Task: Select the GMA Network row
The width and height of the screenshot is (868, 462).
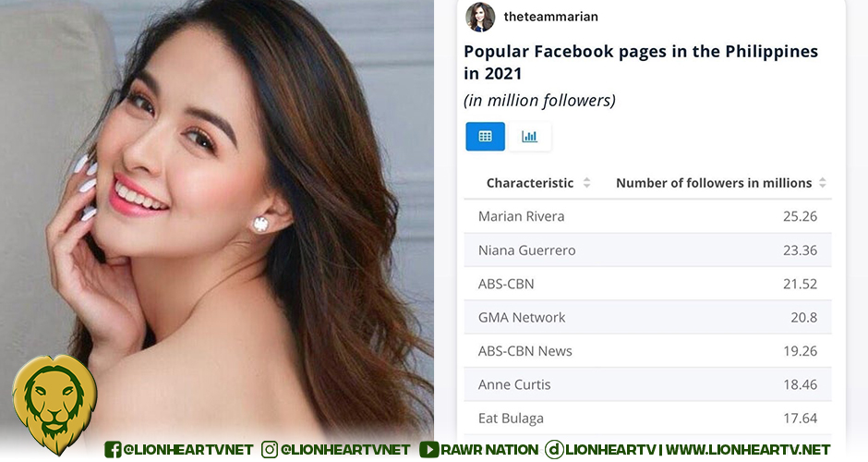Action: click(x=647, y=318)
